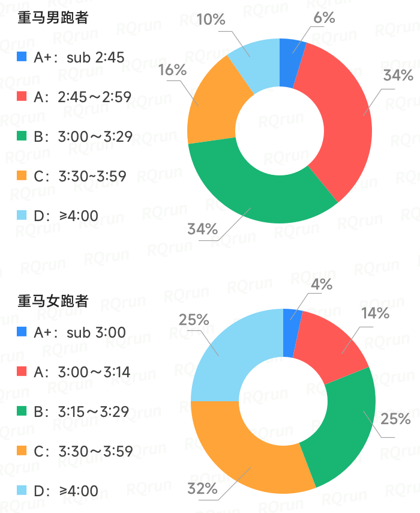This screenshot has height=513, width=420.
Task: Click green B swatch in men's legend
Action: 22,136
